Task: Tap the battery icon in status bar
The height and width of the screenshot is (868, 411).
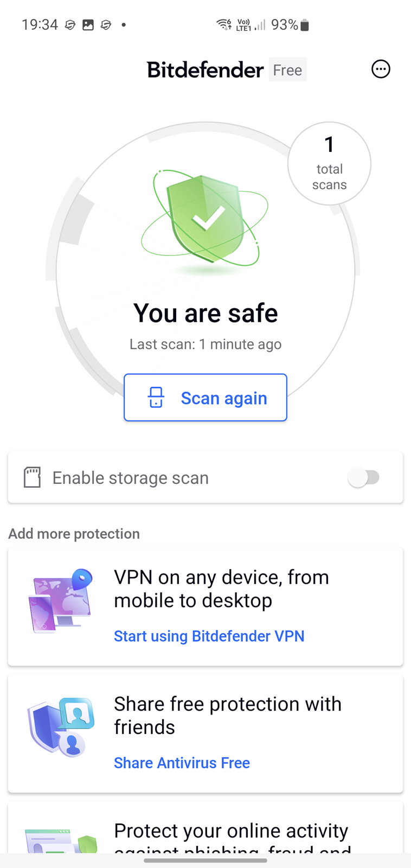Action: 305,25
